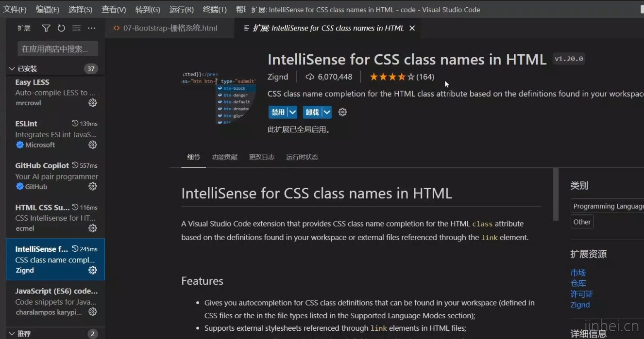Open the Go menu
Image resolution: width=644 pixels, height=339 pixels.
(x=148, y=9)
